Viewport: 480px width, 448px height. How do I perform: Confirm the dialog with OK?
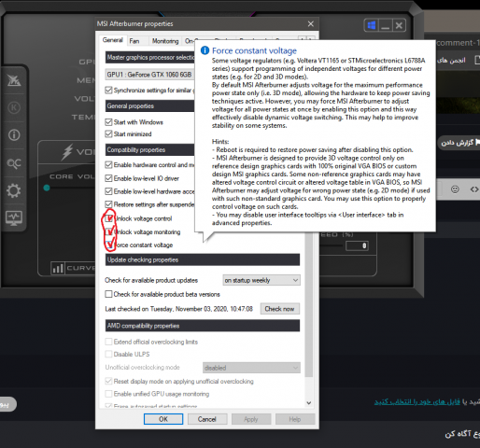pos(163,419)
